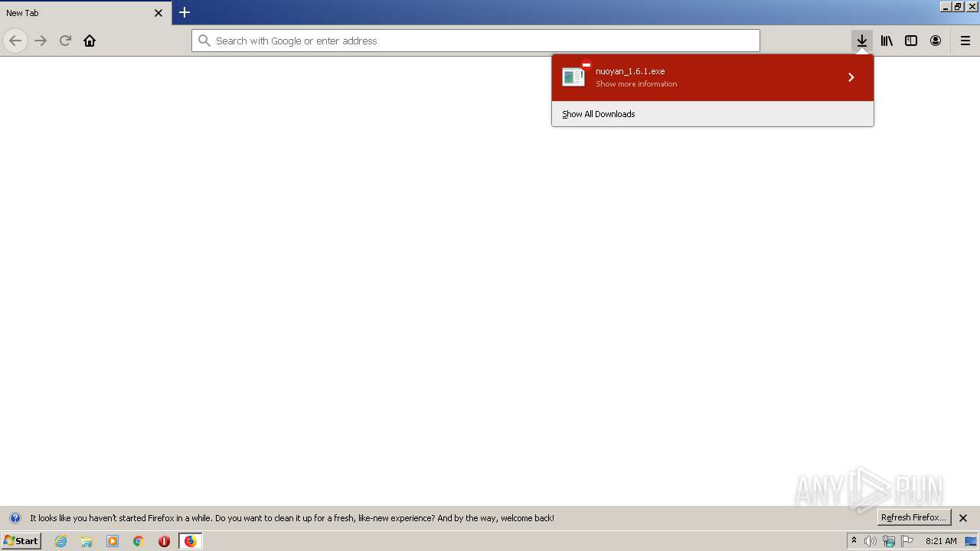This screenshot has width=980, height=551.
Task: Close the New Tab tab
Action: coord(158,13)
